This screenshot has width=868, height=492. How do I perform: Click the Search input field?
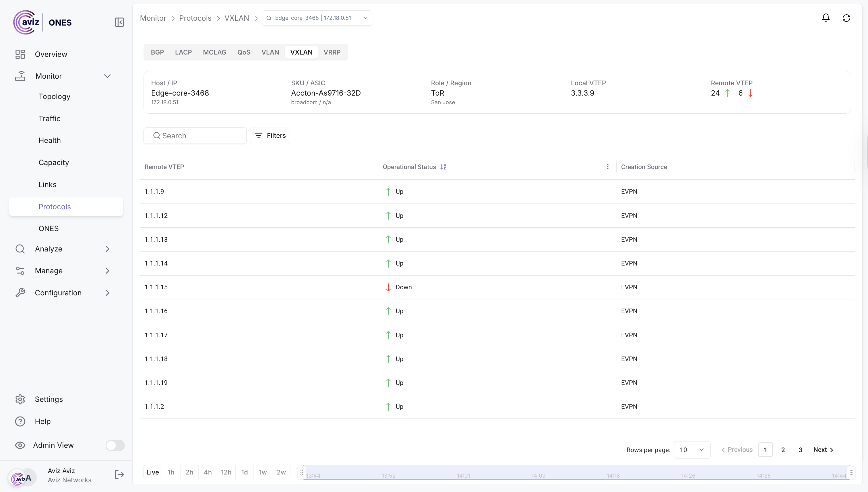(x=195, y=135)
